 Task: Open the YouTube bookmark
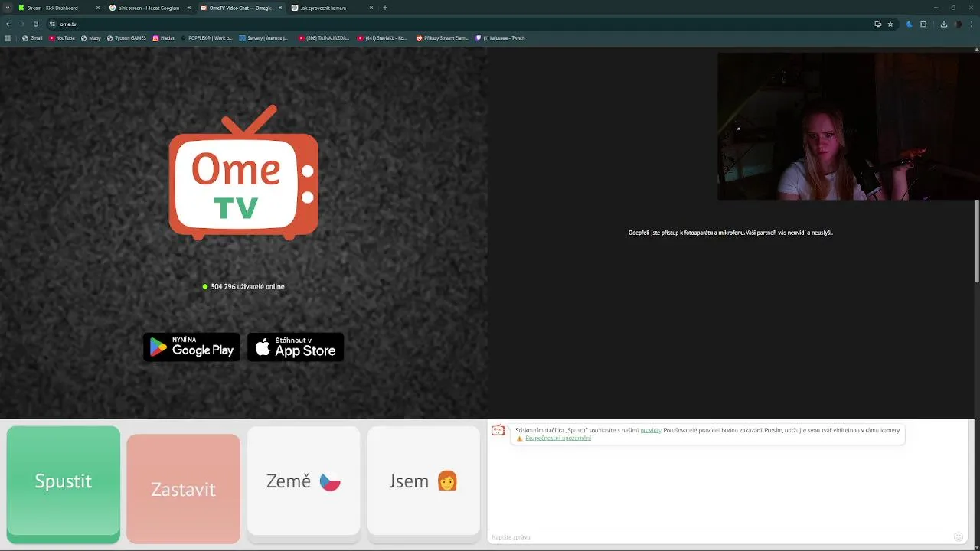[62, 37]
